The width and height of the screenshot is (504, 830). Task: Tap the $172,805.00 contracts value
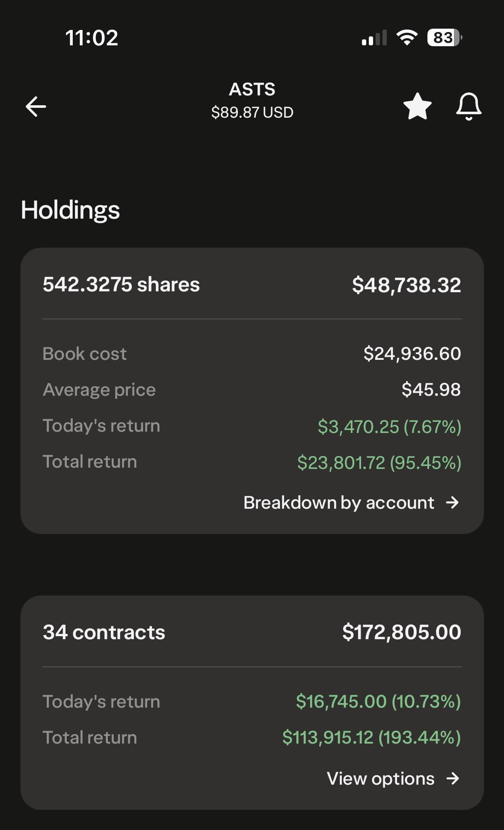[x=402, y=632]
